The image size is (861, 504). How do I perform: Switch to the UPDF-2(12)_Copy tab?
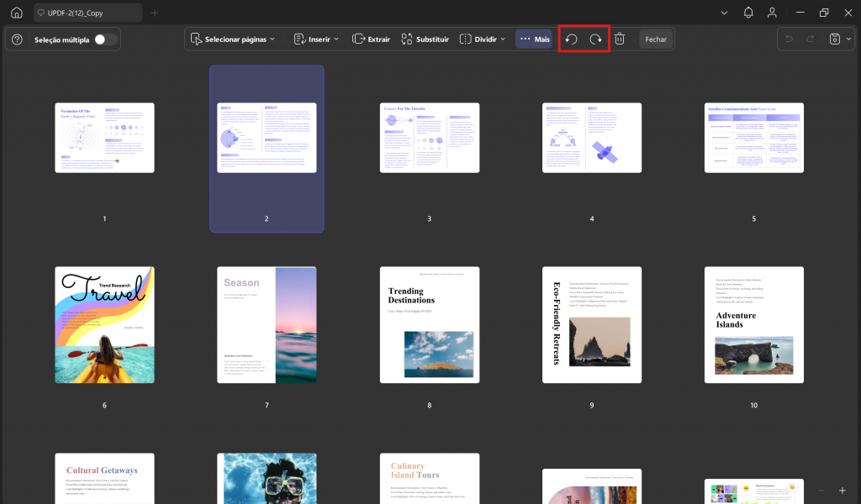(x=87, y=13)
